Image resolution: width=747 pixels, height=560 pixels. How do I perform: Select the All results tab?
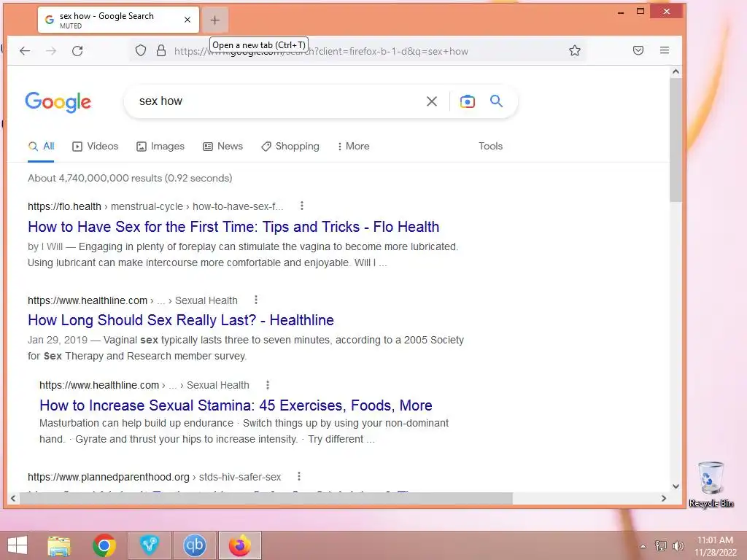point(41,146)
